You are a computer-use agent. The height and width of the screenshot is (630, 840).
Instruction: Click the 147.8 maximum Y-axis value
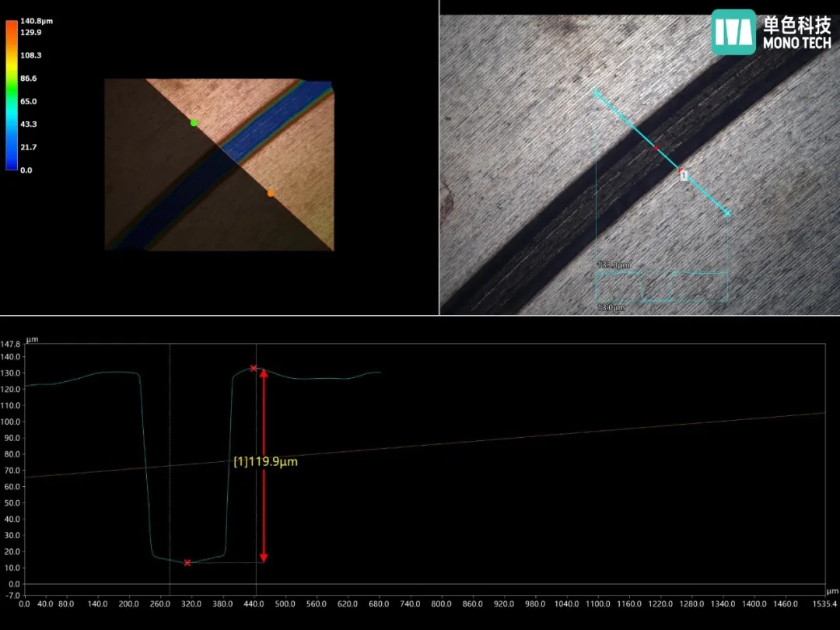point(10,344)
